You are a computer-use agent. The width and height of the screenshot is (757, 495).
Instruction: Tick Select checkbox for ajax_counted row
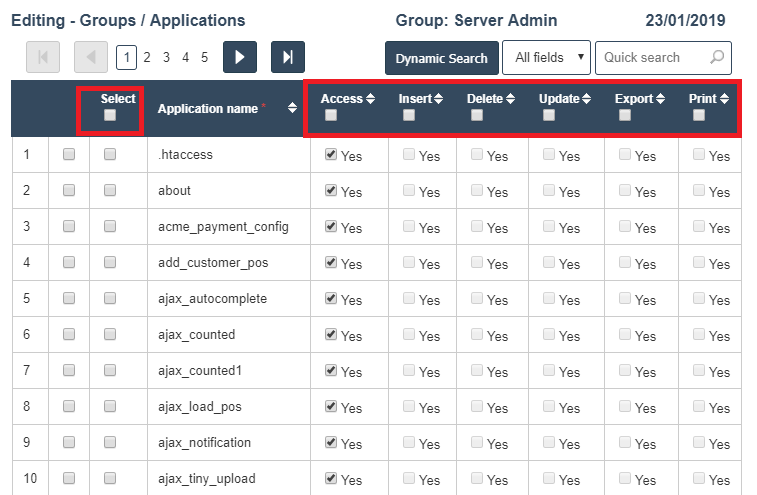click(110, 334)
